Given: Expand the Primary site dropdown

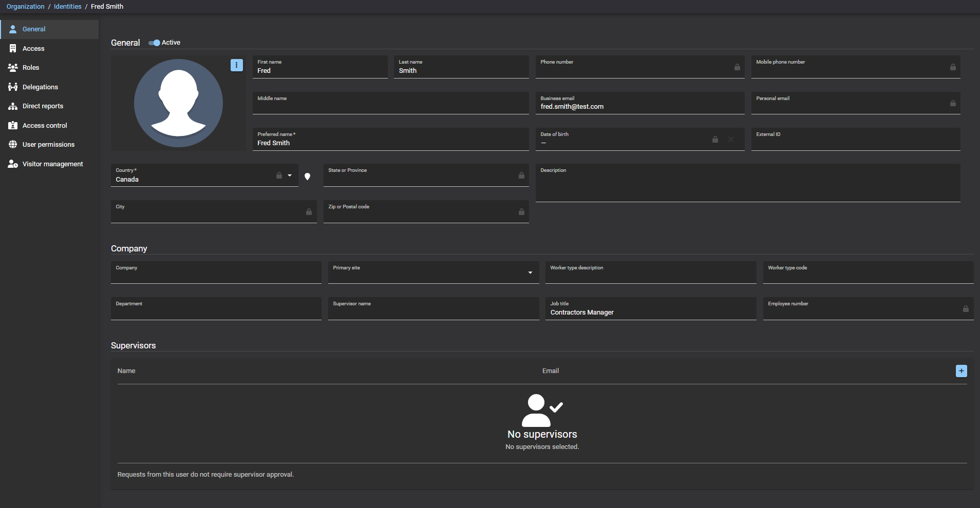Looking at the screenshot, I should pyautogui.click(x=530, y=272).
